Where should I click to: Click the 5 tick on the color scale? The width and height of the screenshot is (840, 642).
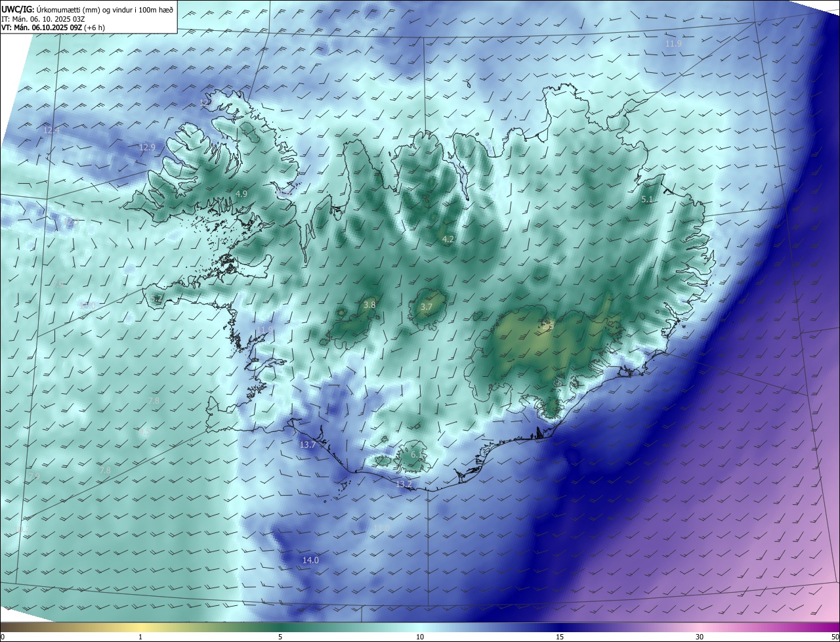pos(280,637)
